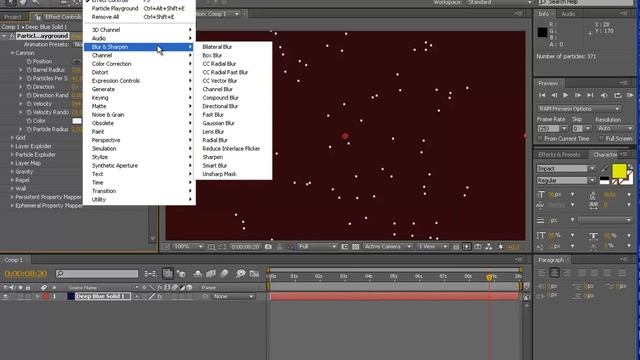Mute audio in the Preview panel
This screenshot has width=640, height=360.
(x=604, y=95)
